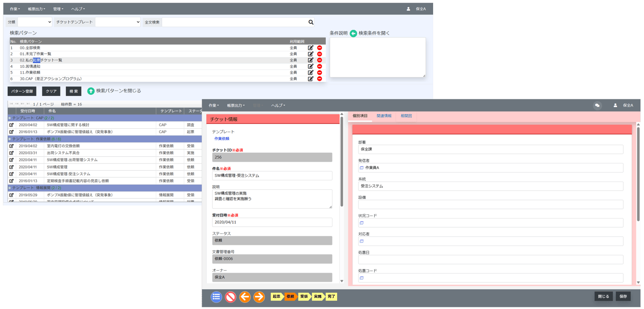The image size is (644, 309).
Task: Collapse the テンプレート: CAP group
Action: point(10,118)
